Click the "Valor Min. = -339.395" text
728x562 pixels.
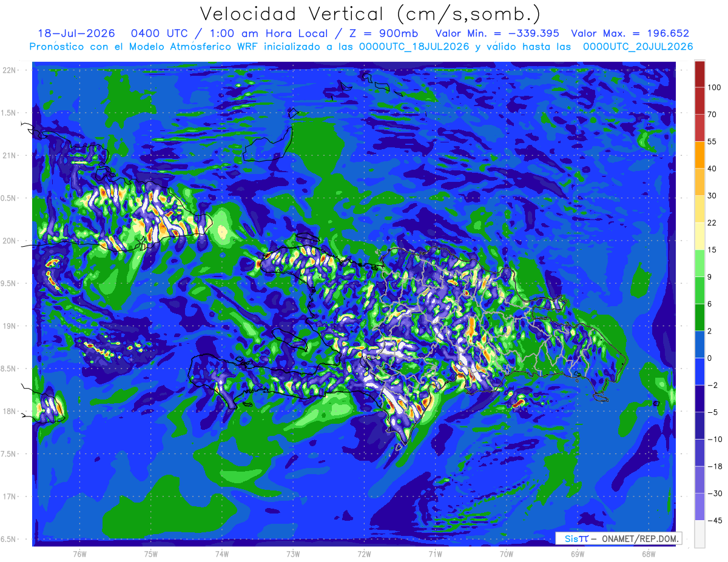pos(497,33)
